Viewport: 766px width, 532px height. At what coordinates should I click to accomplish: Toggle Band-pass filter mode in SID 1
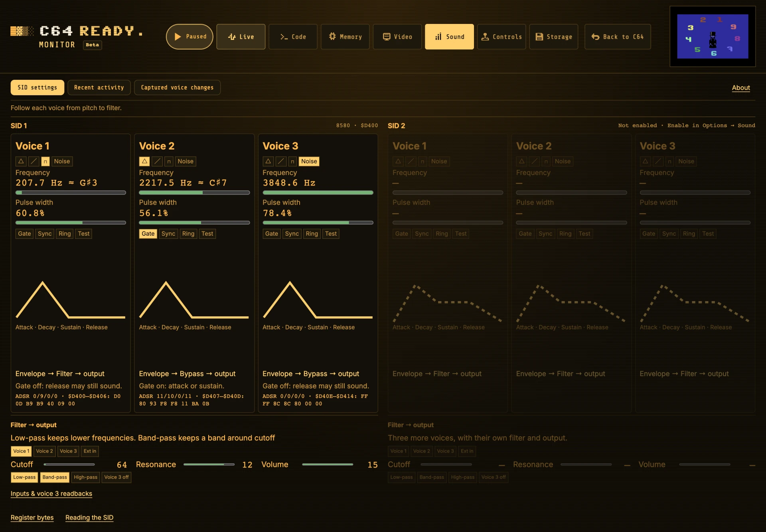point(55,477)
